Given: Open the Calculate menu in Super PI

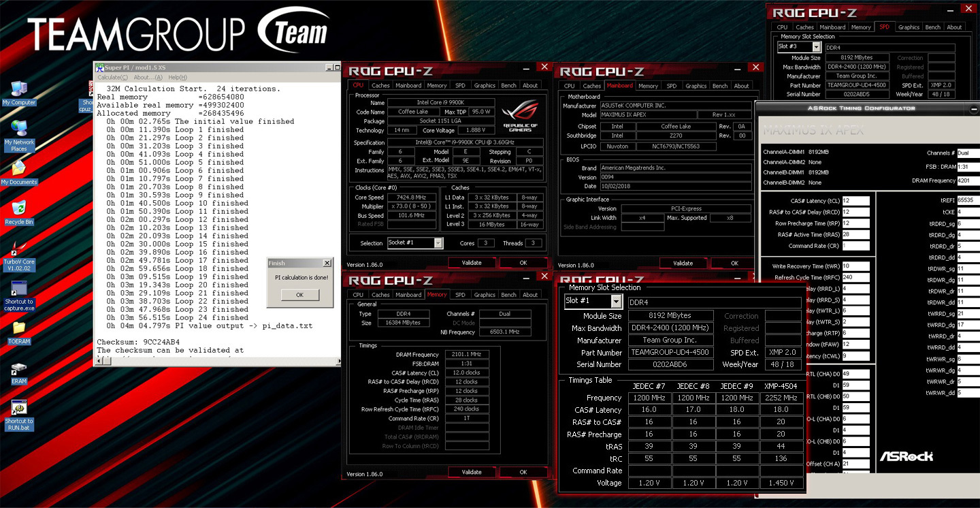Looking at the screenshot, I should 112,77.
